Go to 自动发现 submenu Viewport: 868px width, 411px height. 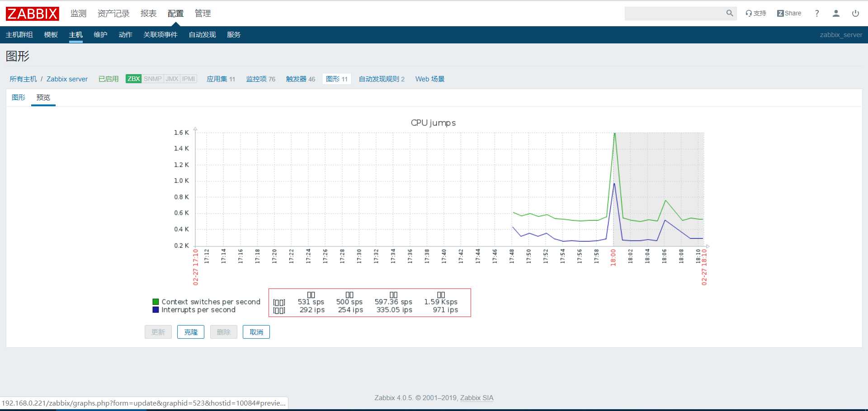(x=202, y=35)
